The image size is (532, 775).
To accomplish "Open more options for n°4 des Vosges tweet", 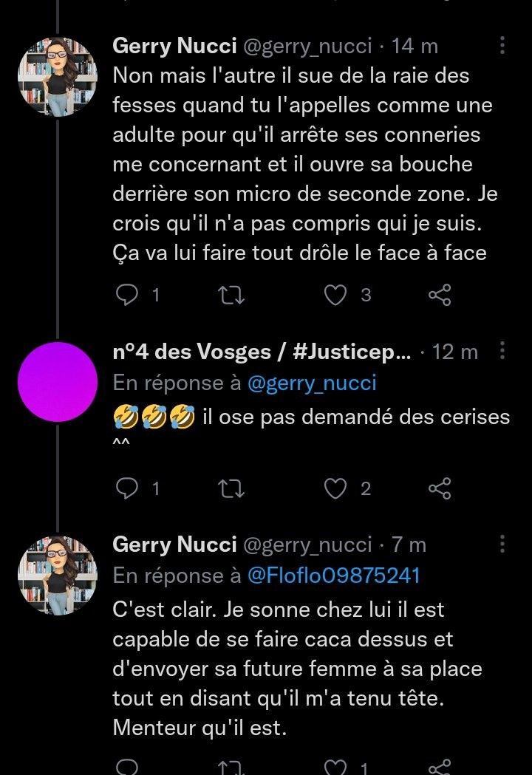I will click(502, 352).
